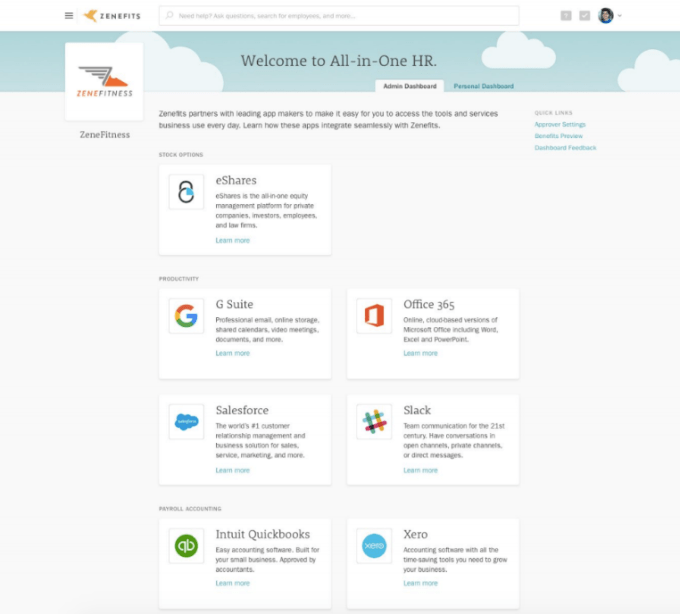
Task: Click the eShares card title
Action: pyautogui.click(x=236, y=180)
